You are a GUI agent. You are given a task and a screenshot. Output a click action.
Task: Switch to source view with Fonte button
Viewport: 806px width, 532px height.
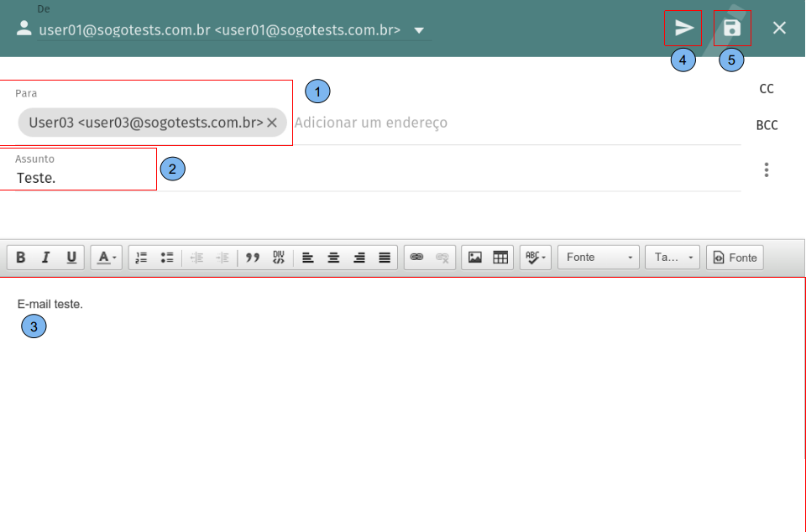coord(735,258)
